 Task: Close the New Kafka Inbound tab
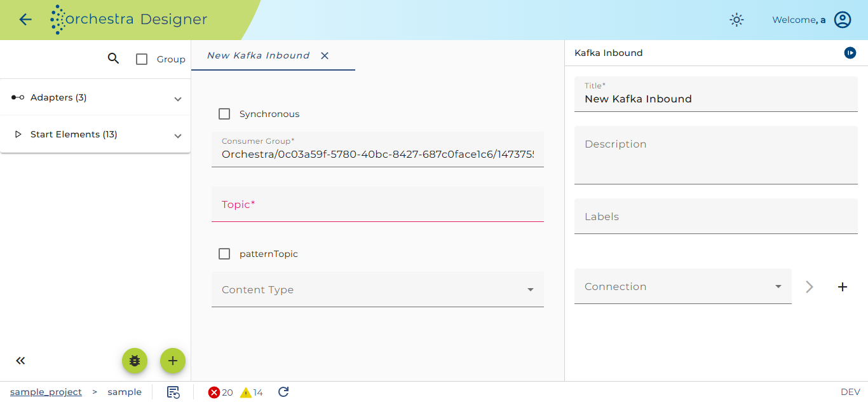click(325, 56)
